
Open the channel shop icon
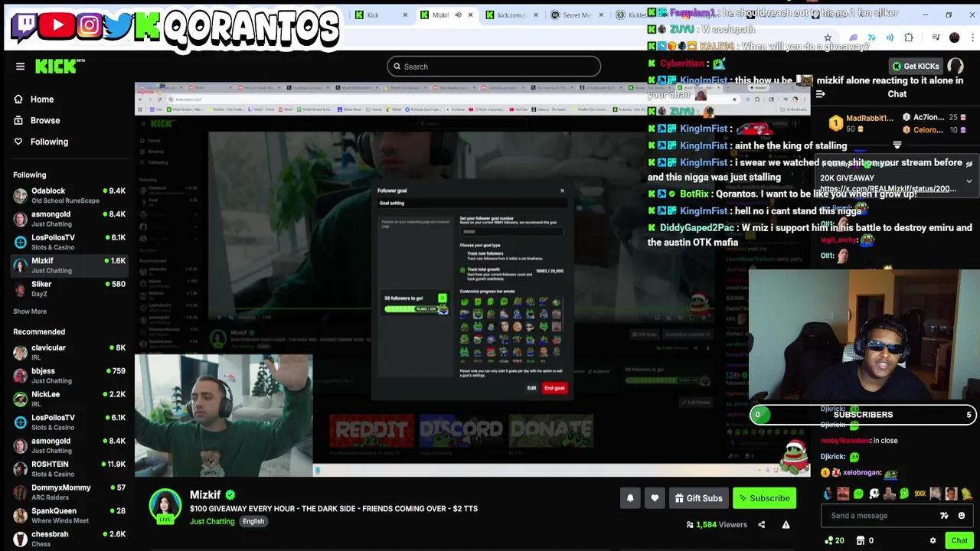coord(861,541)
